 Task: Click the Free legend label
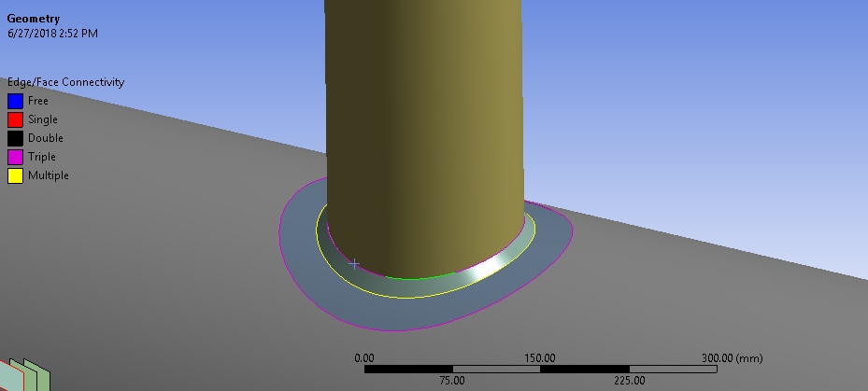(x=38, y=101)
